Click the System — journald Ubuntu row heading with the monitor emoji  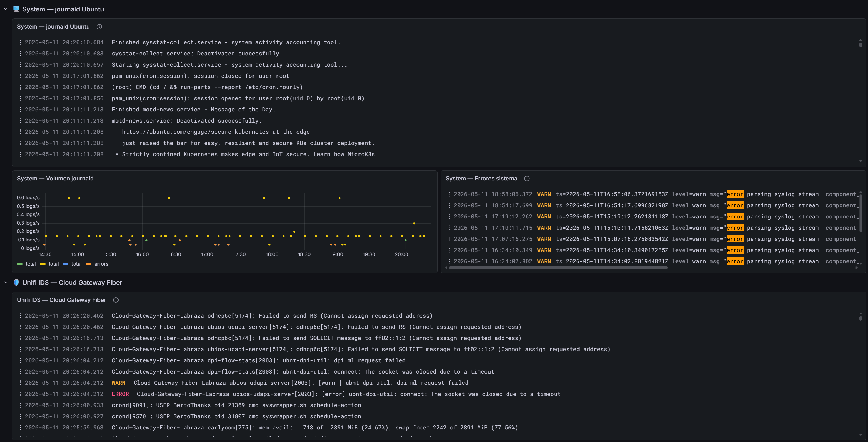tap(58, 9)
